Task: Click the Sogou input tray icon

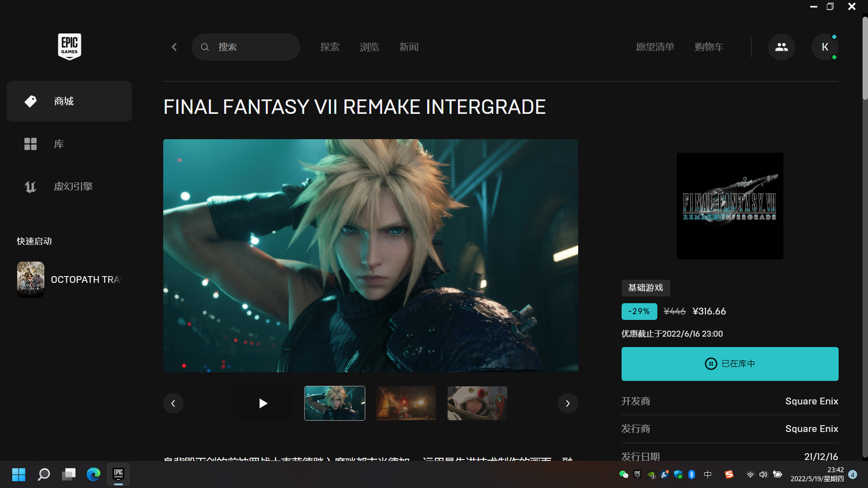Action: click(729, 474)
